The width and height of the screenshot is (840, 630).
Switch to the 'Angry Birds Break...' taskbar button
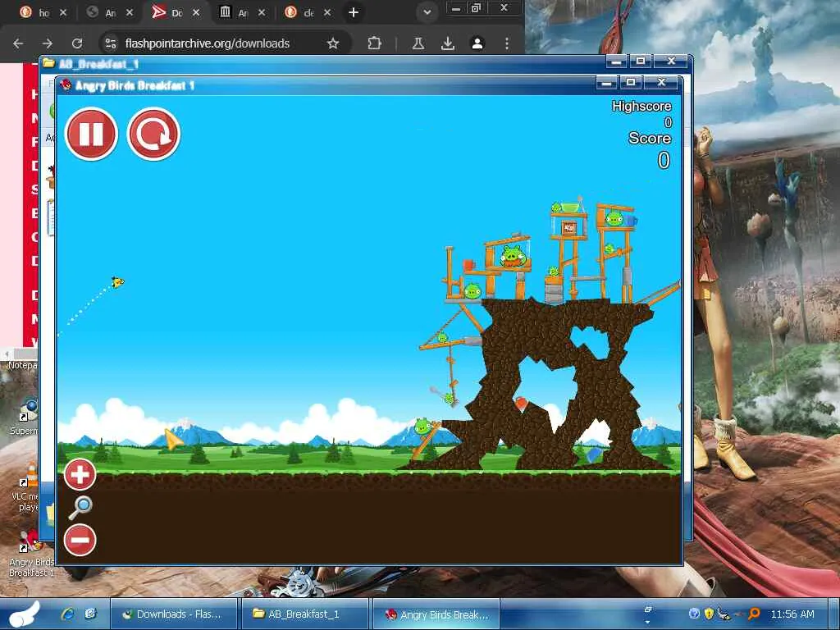click(436, 614)
